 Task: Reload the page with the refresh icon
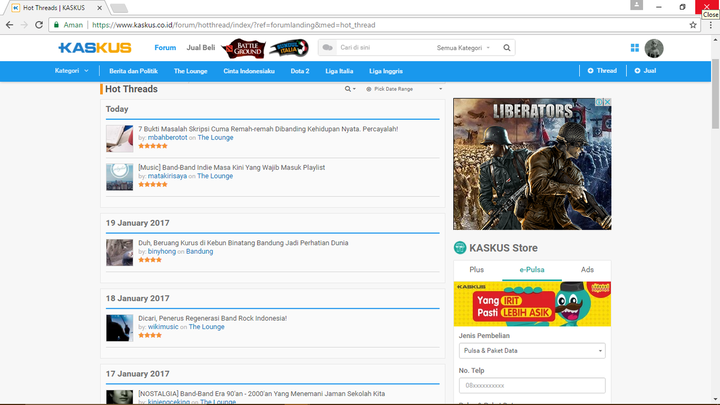(x=39, y=25)
